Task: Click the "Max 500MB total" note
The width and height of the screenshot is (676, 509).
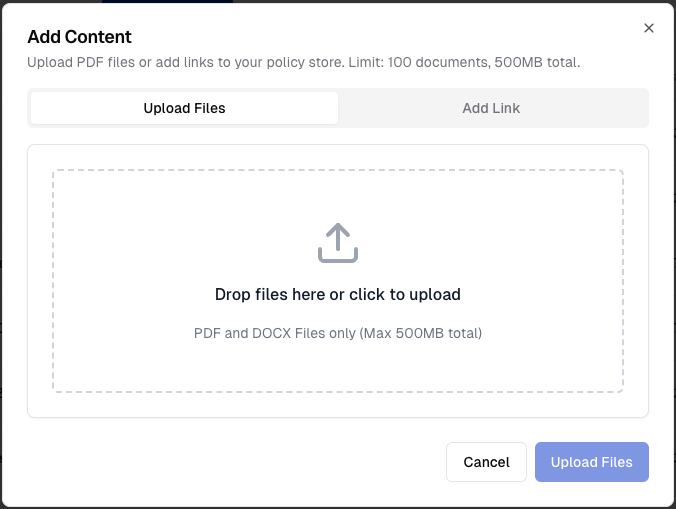Action: (422, 333)
